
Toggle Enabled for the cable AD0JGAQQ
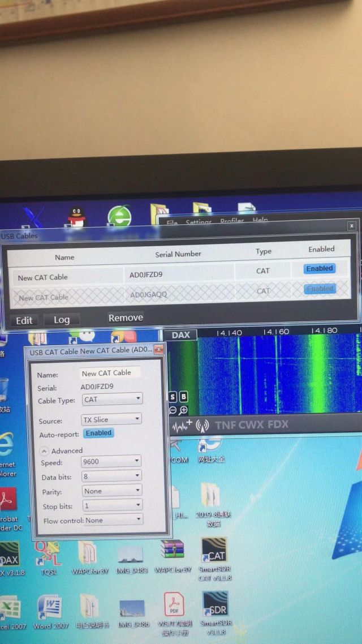coord(320,289)
